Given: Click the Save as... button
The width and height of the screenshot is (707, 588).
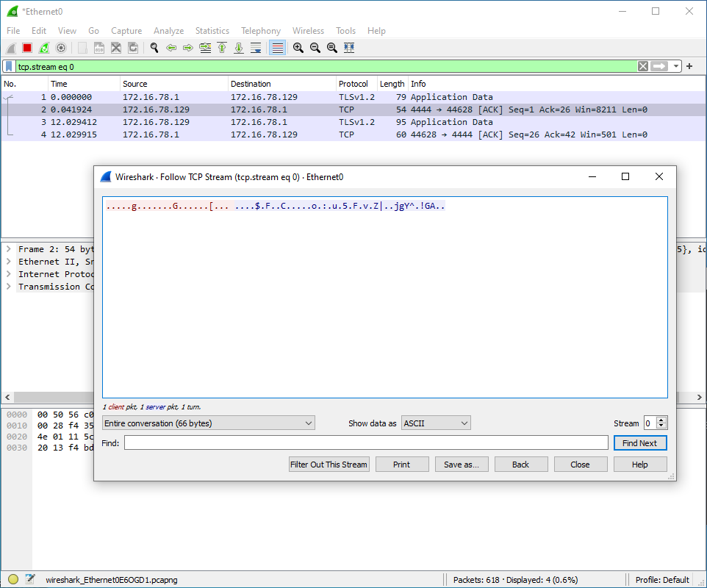Looking at the screenshot, I should click(462, 465).
